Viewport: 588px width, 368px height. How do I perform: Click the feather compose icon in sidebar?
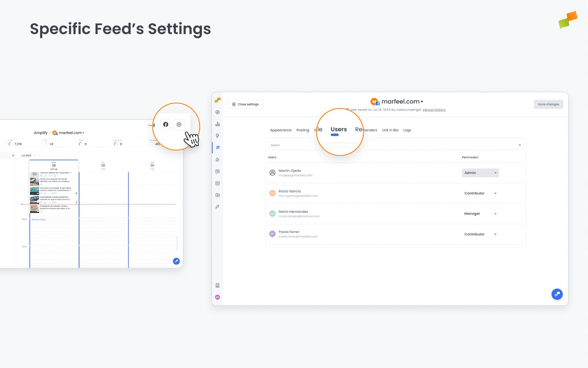coord(217,207)
